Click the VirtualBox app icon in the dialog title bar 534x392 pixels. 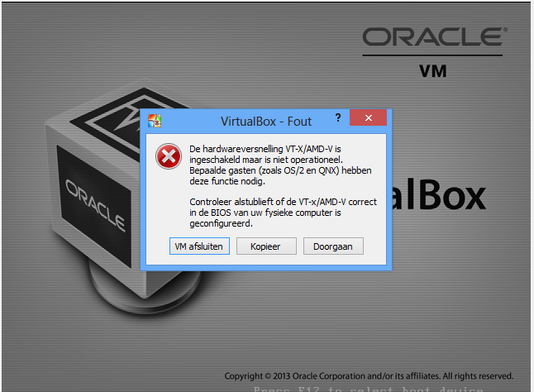155,121
